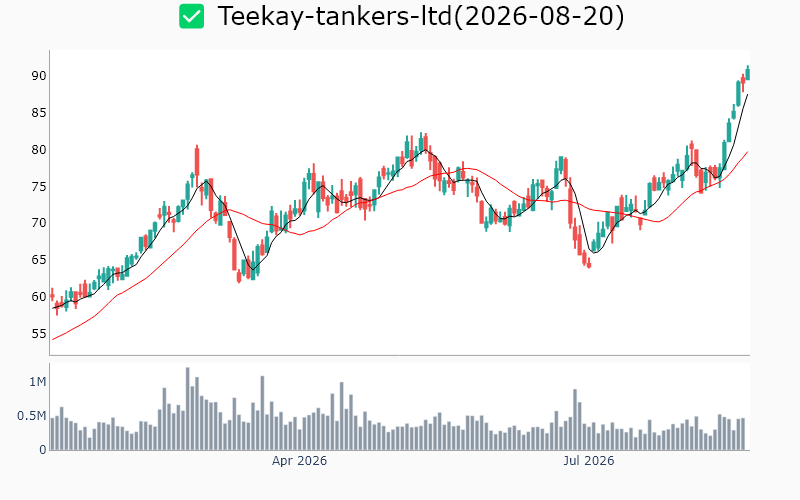The image size is (800, 500).
Task: Click the first red candlestick near 60
Action: tap(52, 295)
